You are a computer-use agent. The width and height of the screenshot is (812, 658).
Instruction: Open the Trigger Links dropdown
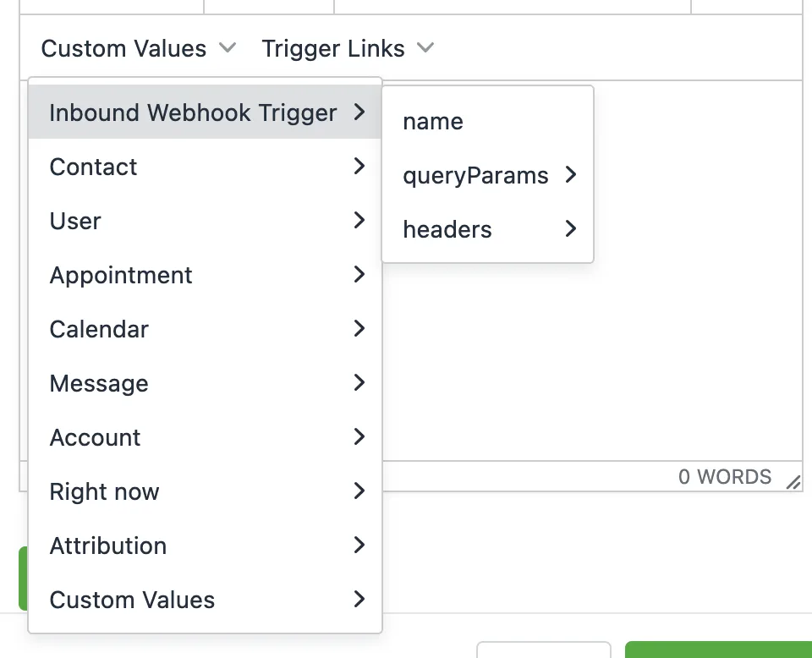(347, 49)
